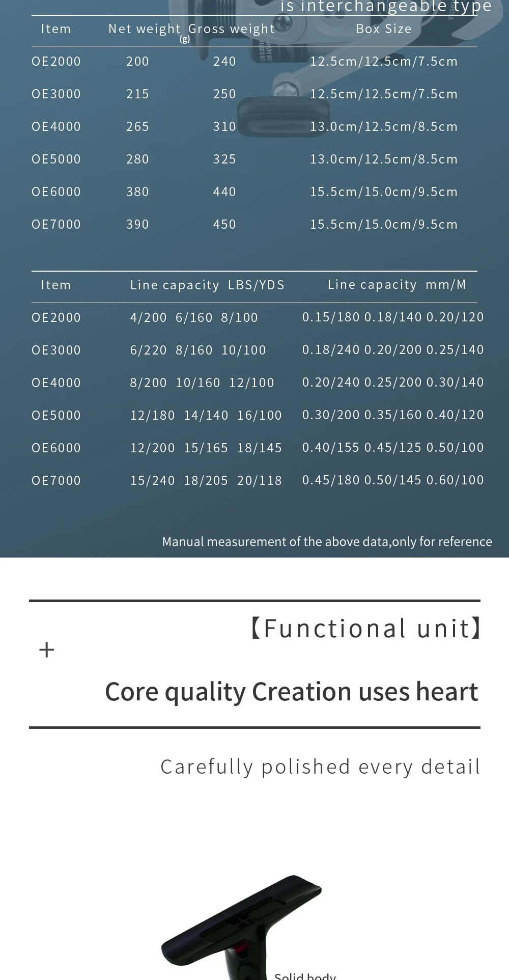509x980 pixels.
Task: Select the Line capacity mm/M header
Action: [x=397, y=285]
